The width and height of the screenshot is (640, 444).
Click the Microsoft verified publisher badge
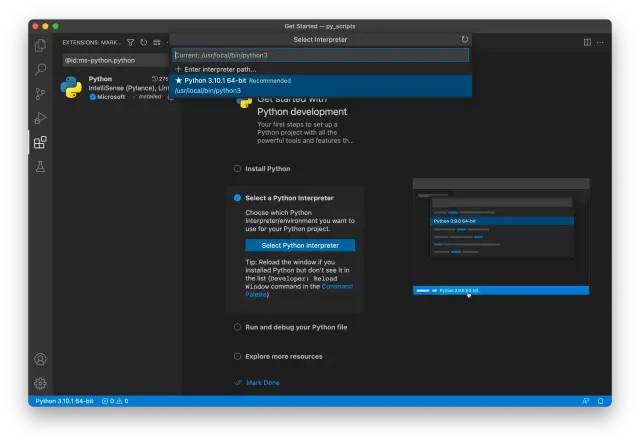click(92, 97)
